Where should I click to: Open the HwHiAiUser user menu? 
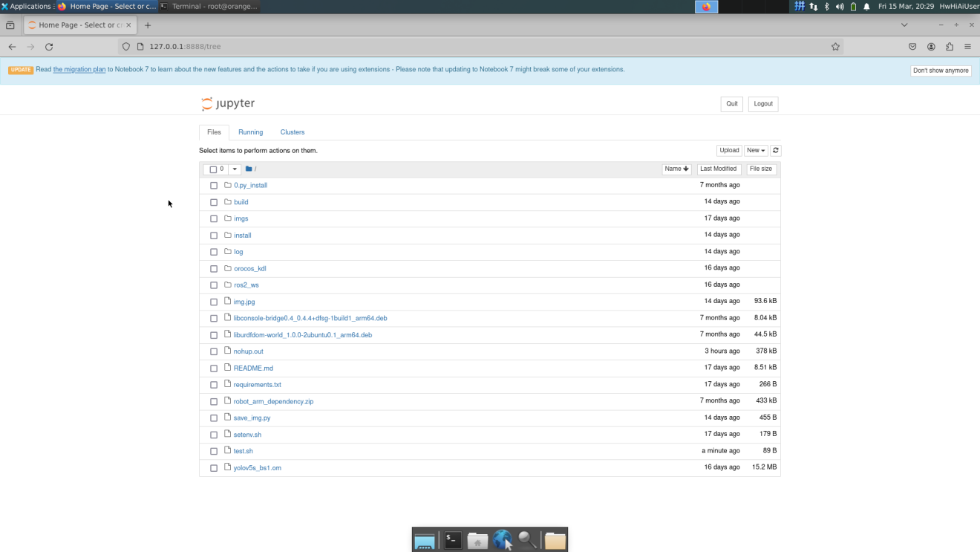click(959, 7)
